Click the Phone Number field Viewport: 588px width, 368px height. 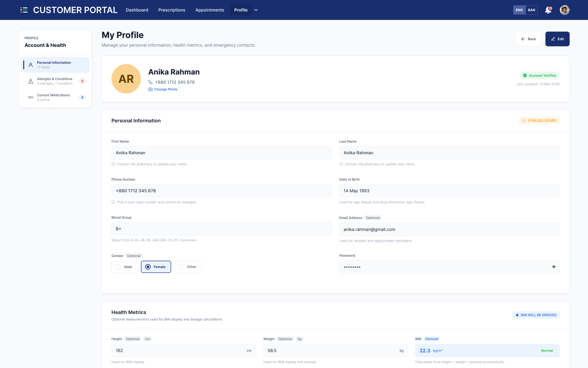[222, 191]
